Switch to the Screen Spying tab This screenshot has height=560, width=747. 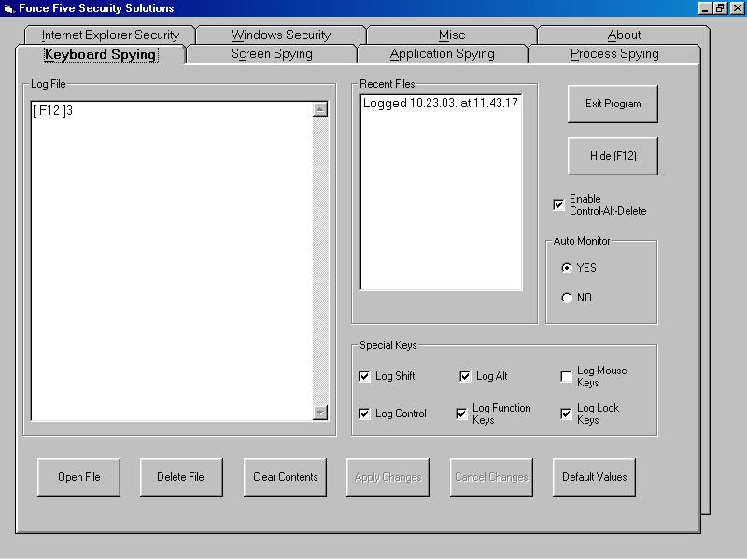[272, 54]
